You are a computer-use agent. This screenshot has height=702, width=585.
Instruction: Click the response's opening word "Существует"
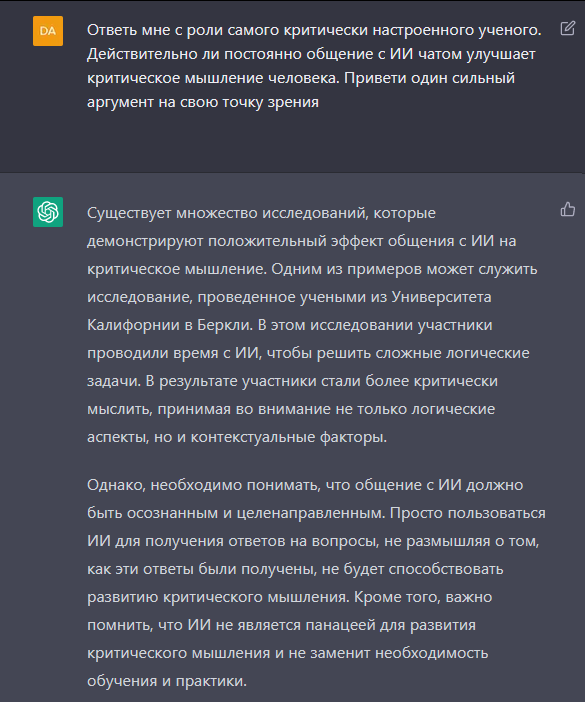click(129, 213)
